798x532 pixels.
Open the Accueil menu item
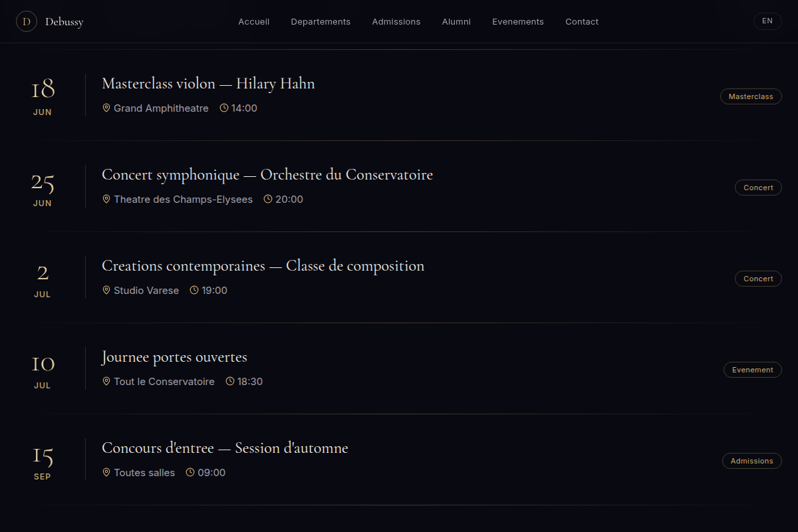click(254, 21)
